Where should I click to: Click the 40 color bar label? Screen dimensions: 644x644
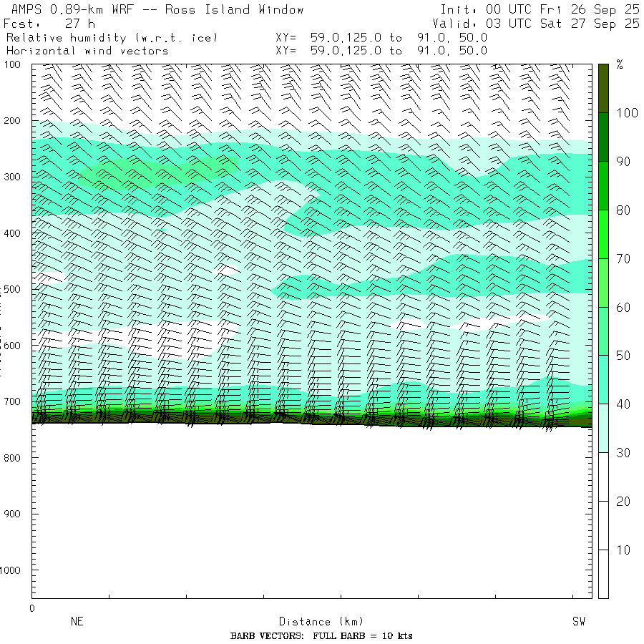pyautogui.click(x=623, y=404)
